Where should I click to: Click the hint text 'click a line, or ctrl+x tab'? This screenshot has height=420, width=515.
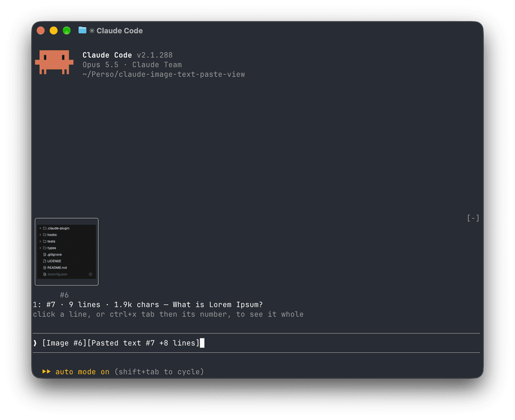(168, 314)
